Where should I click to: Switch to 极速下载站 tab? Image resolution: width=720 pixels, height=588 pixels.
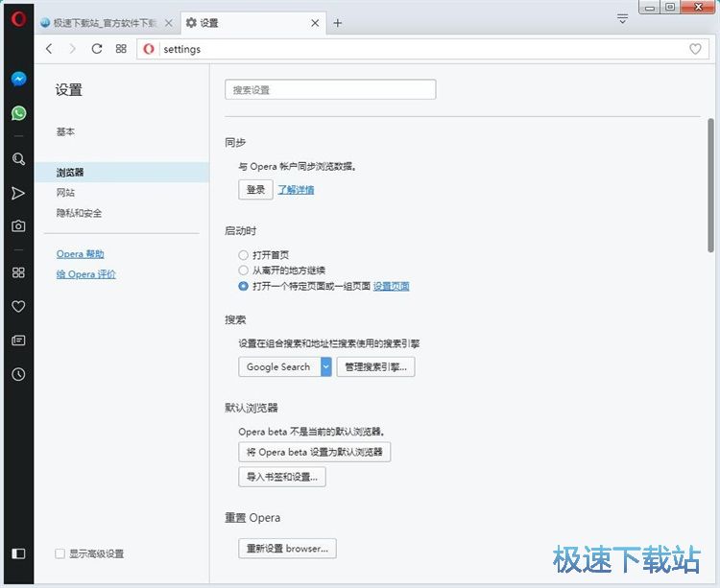click(x=106, y=23)
